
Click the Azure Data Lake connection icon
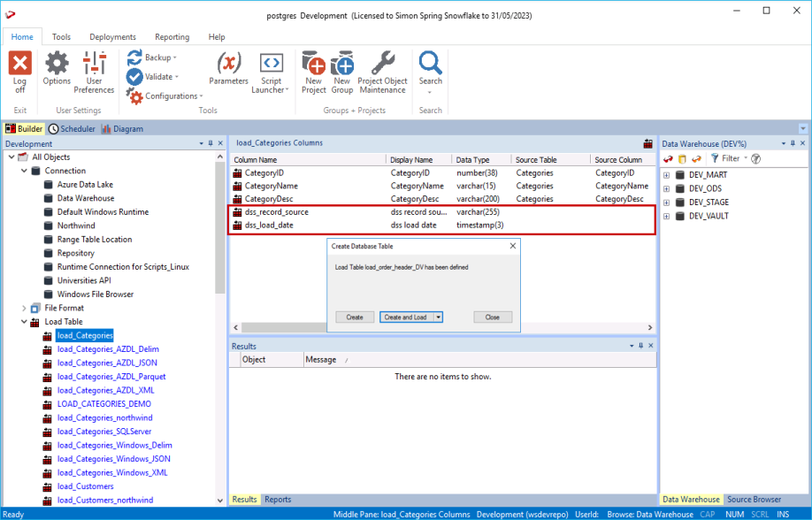48,184
